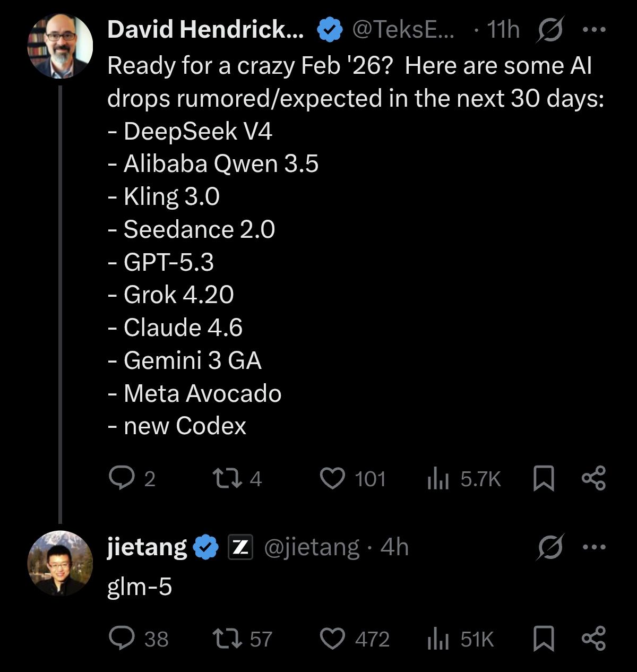Open more options menu on David's post
Viewport: 637px width, 672px height.
point(594,30)
